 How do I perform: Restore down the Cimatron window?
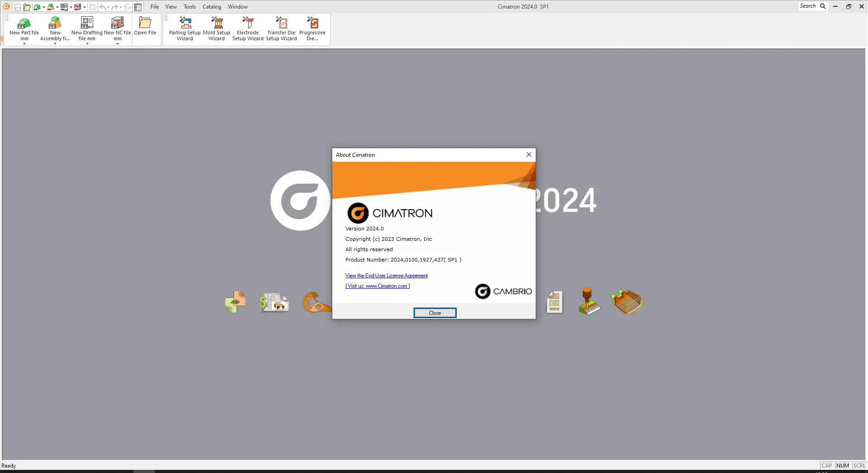click(849, 6)
